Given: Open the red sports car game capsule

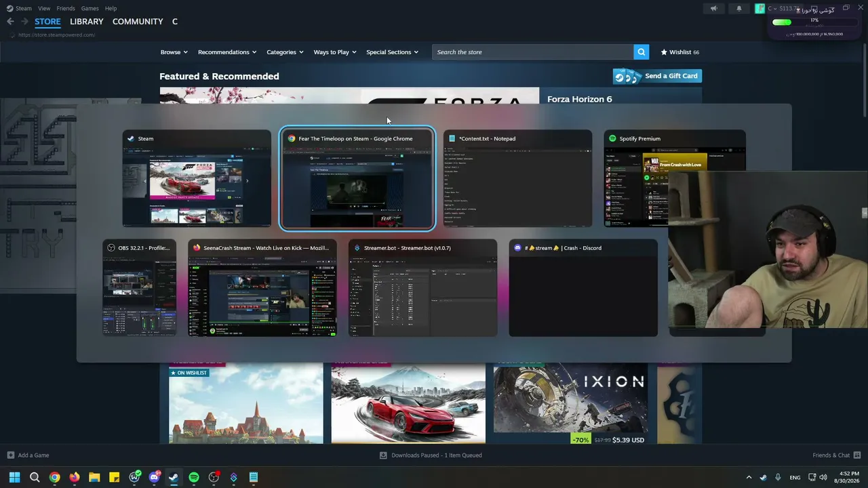Looking at the screenshot, I should click(x=408, y=405).
